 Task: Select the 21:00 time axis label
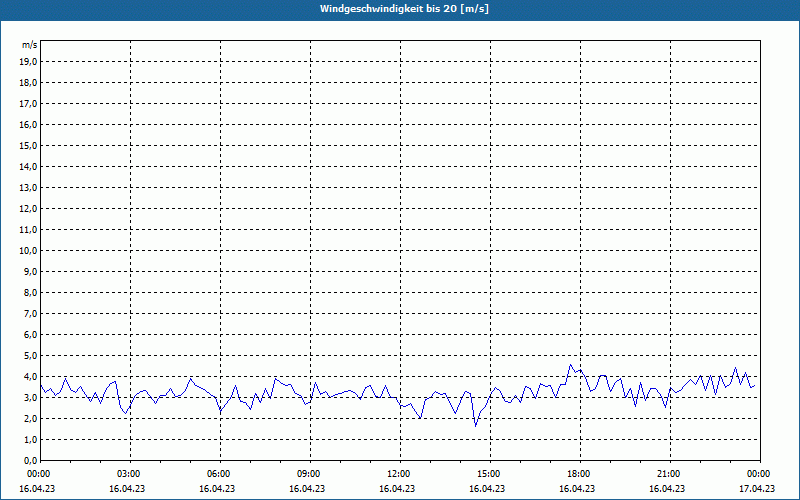(668, 474)
